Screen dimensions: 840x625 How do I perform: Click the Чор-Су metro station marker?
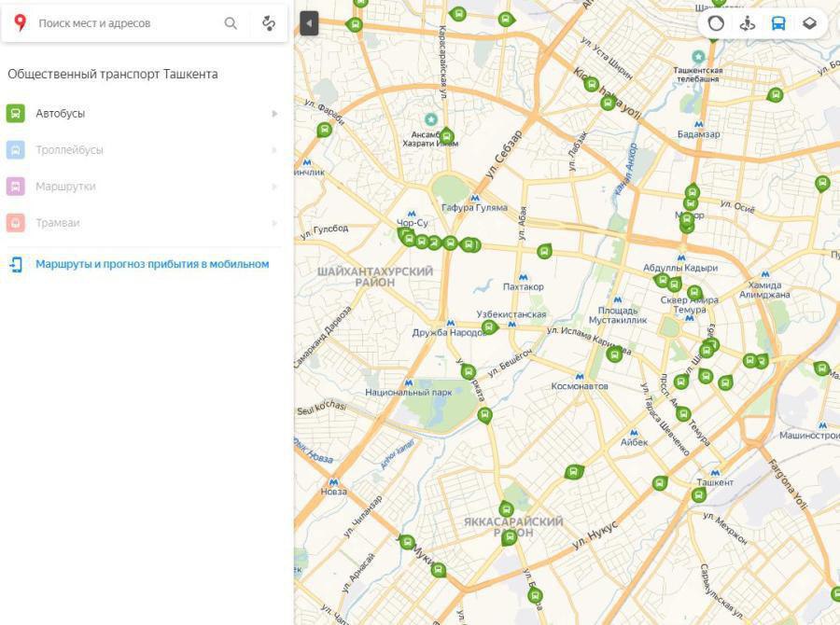[412, 214]
